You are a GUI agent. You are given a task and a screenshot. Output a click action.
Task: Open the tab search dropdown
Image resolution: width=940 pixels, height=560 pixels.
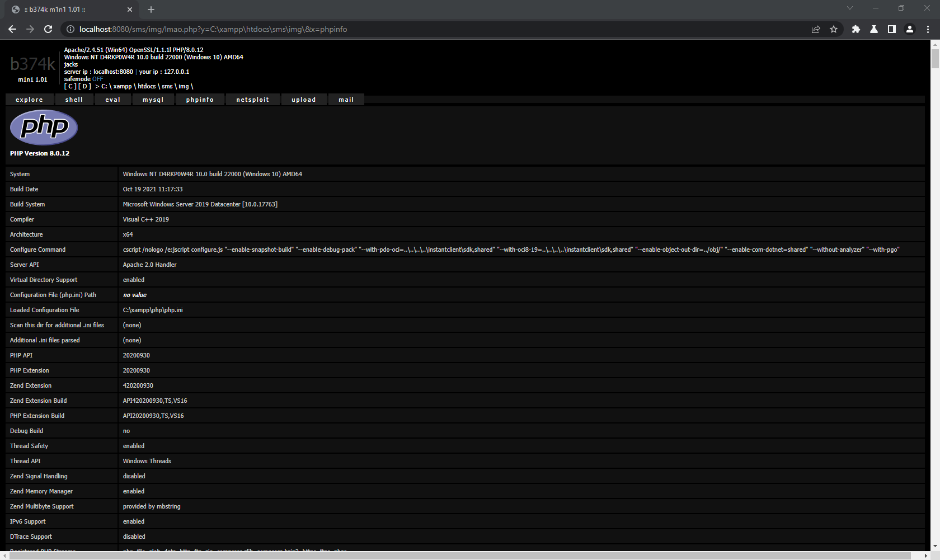850,8
